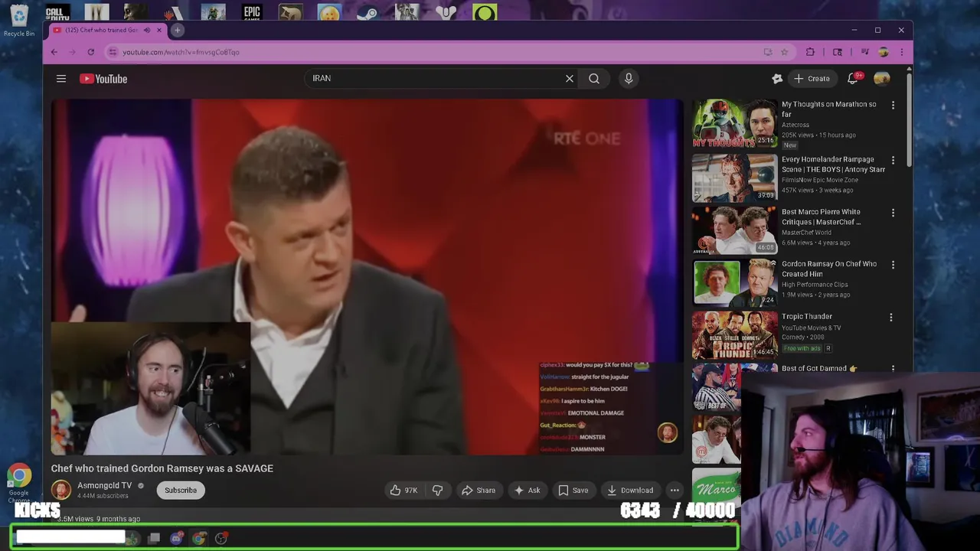Open Task View in the taskbar
Image resolution: width=980 pixels, height=551 pixels.
click(154, 539)
